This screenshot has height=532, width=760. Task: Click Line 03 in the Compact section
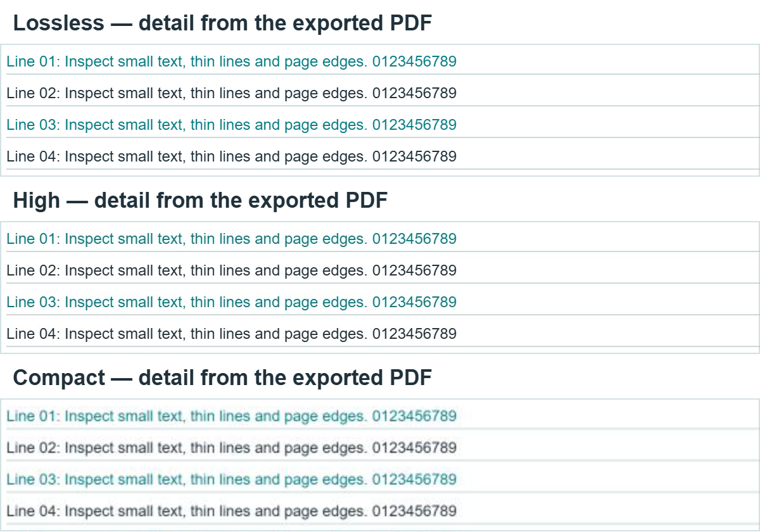(x=231, y=479)
